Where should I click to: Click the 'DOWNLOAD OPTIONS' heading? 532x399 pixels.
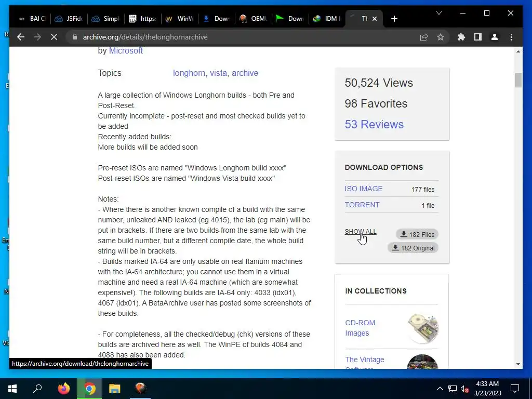pyautogui.click(x=384, y=167)
